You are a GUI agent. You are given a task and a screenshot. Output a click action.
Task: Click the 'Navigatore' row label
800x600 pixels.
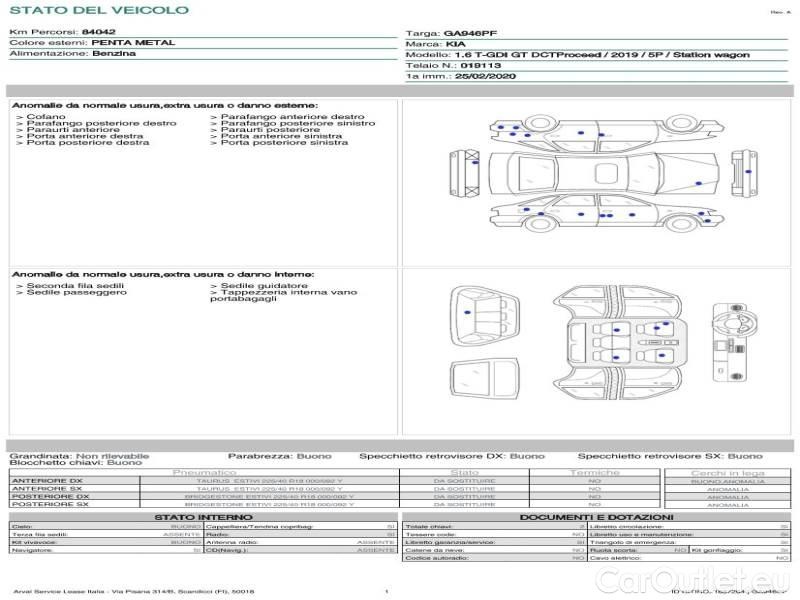31,551
